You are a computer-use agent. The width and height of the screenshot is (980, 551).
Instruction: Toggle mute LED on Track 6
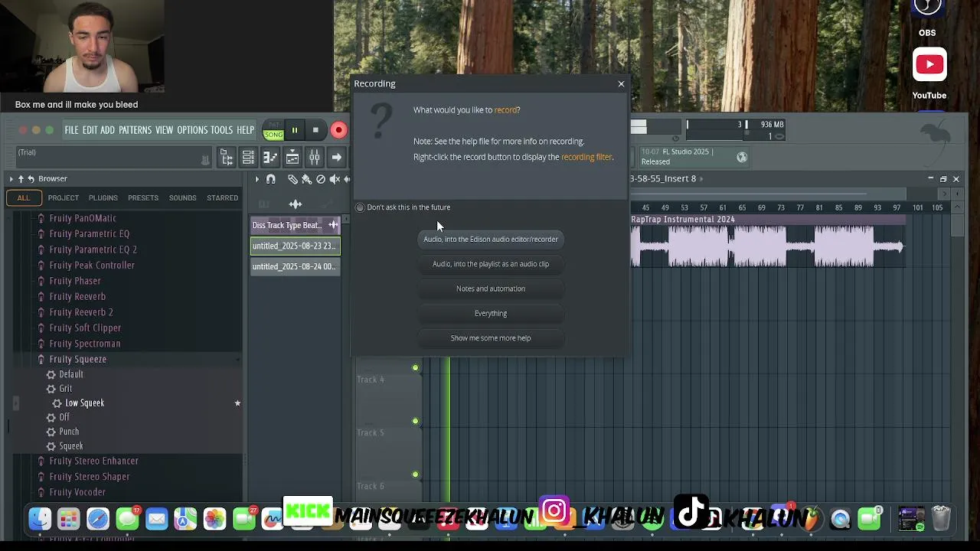(415, 474)
